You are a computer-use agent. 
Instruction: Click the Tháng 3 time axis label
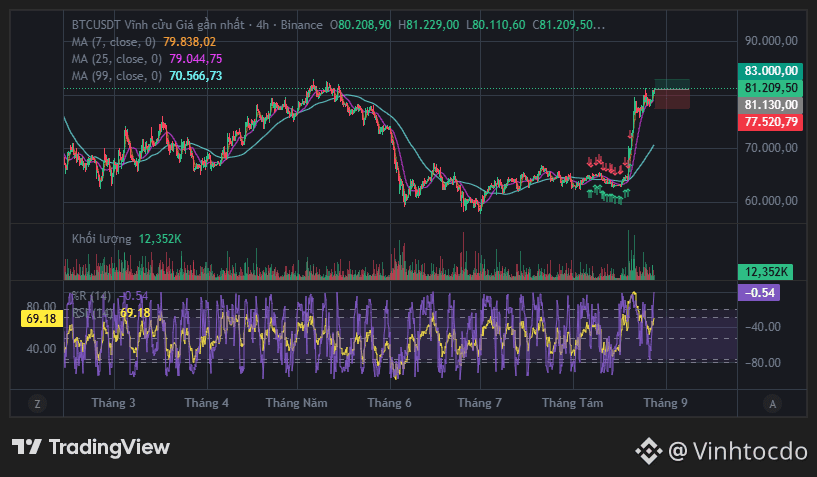coord(113,403)
